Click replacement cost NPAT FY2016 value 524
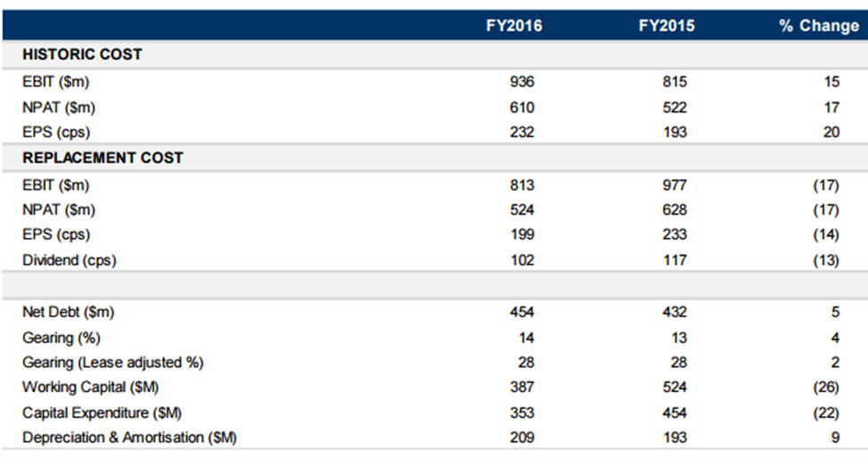This screenshot has height=458, width=868. click(x=522, y=210)
